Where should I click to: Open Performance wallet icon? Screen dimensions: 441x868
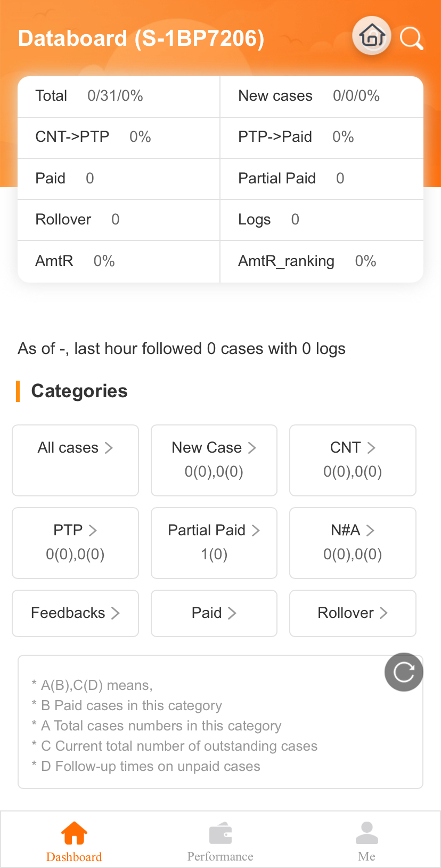pyautogui.click(x=220, y=833)
